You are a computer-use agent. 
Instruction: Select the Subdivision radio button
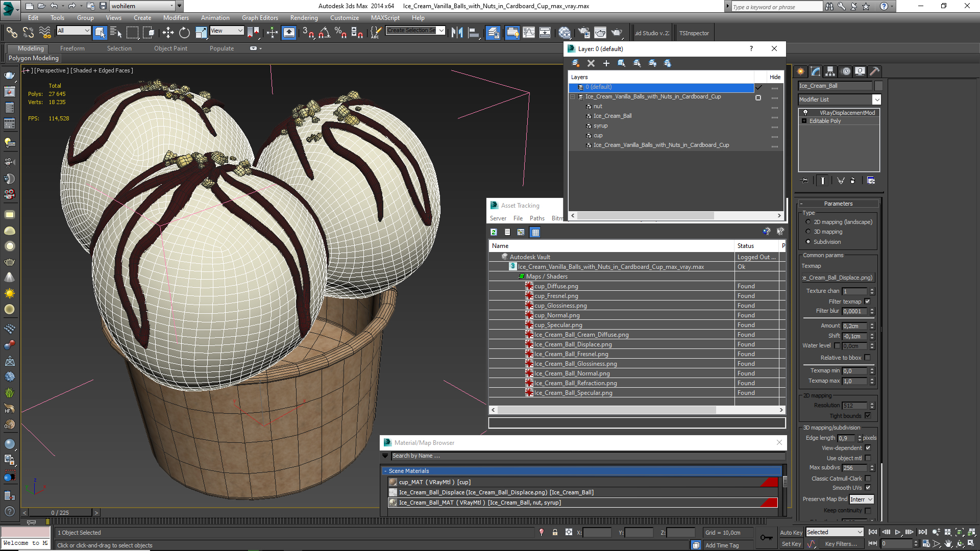808,242
